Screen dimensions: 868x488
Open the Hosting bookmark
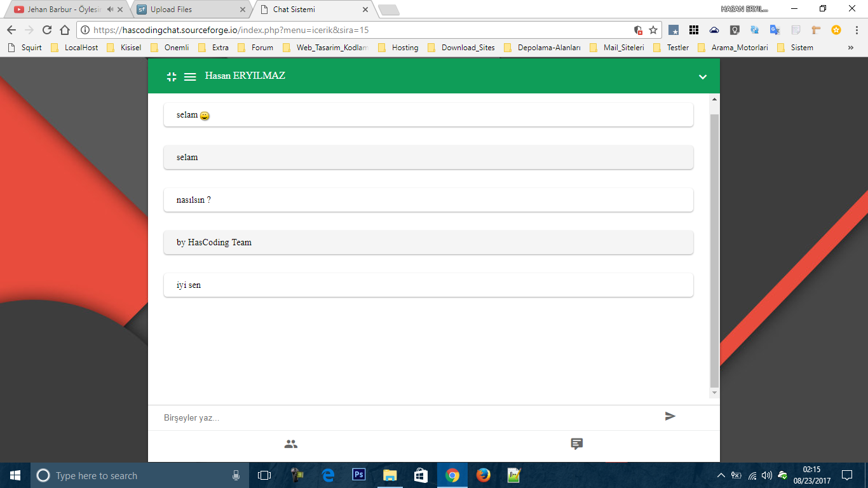tap(405, 47)
